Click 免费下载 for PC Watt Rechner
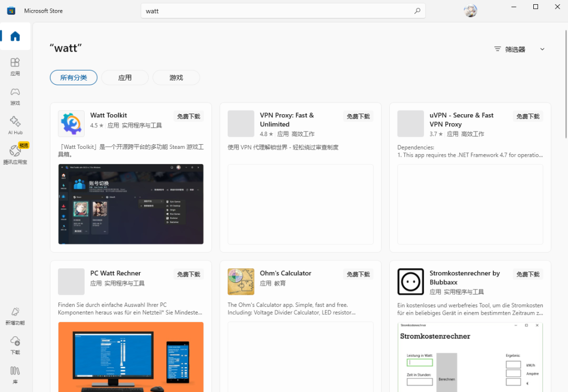 click(188, 274)
